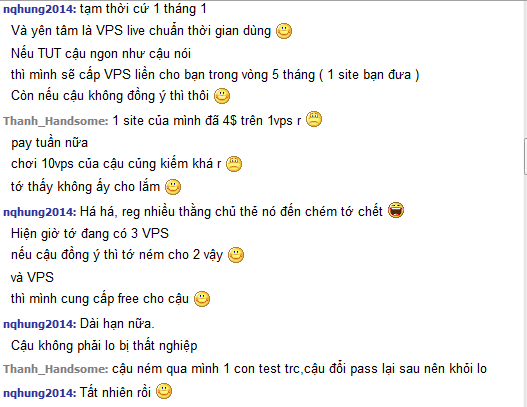Click message "Nếu TUT cậu ngon như cậu nói"
Viewport: 527px width, 407px height.
tap(101, 54)
